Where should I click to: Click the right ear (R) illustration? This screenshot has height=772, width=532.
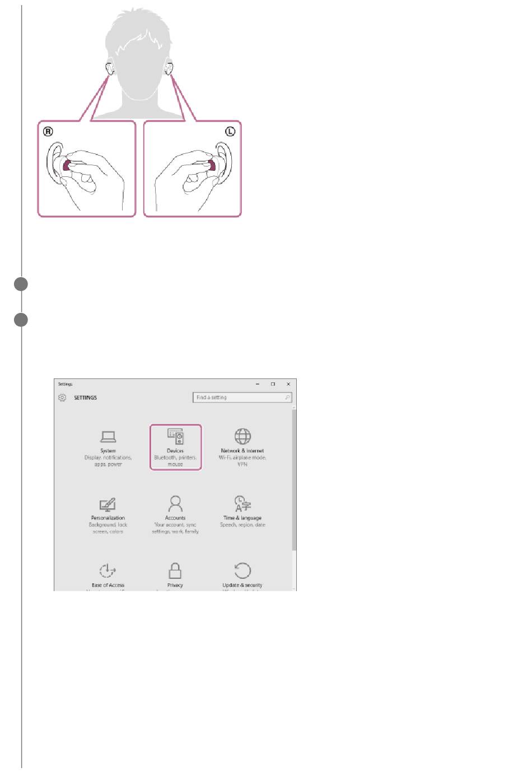(87, 169)
